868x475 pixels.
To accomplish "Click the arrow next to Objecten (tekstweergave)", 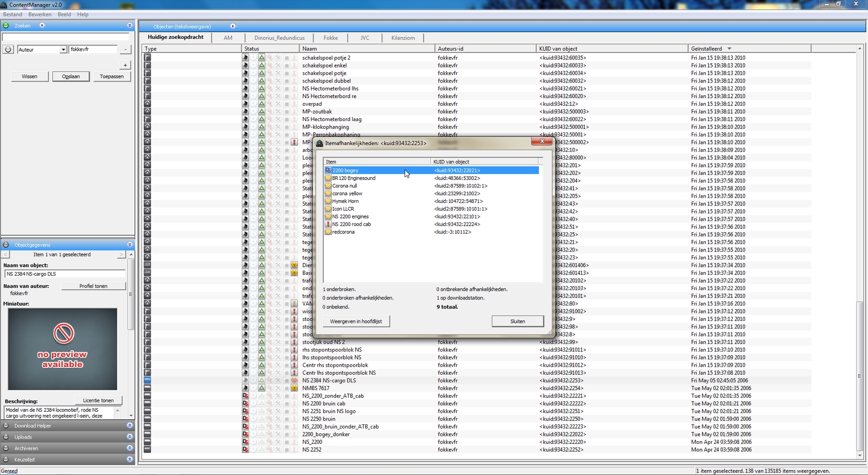I will coord(233,26).
